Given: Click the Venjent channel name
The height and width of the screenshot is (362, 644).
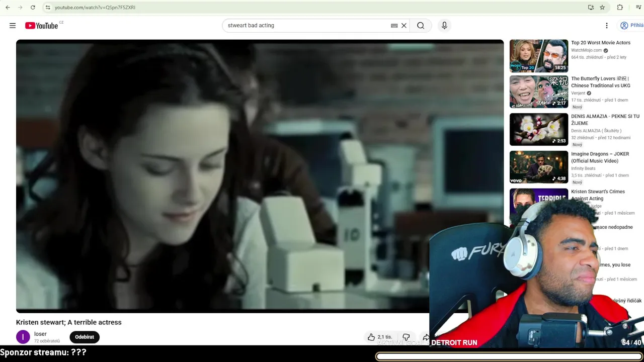Looking at the screenshot, I should click(578, 93).
